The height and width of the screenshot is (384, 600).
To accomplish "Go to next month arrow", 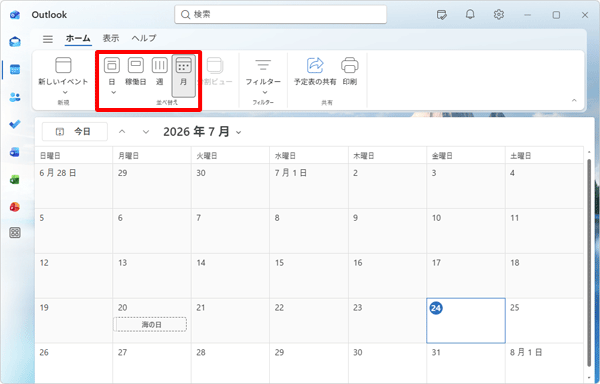I will (x=146, y=132).
